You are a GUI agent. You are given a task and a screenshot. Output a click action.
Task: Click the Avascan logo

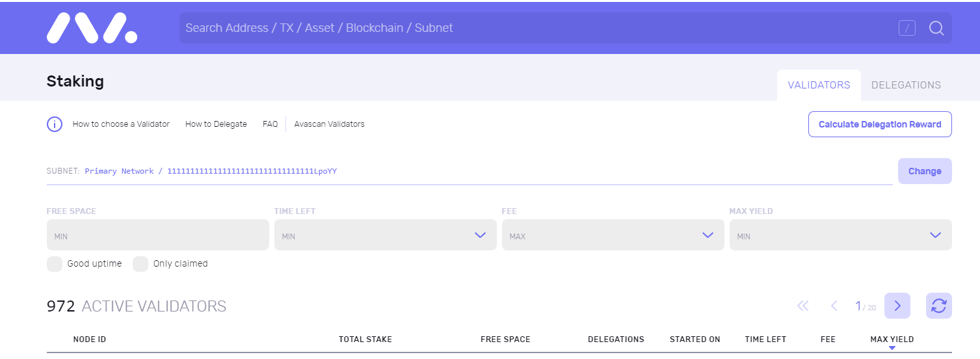coord(92,29)
